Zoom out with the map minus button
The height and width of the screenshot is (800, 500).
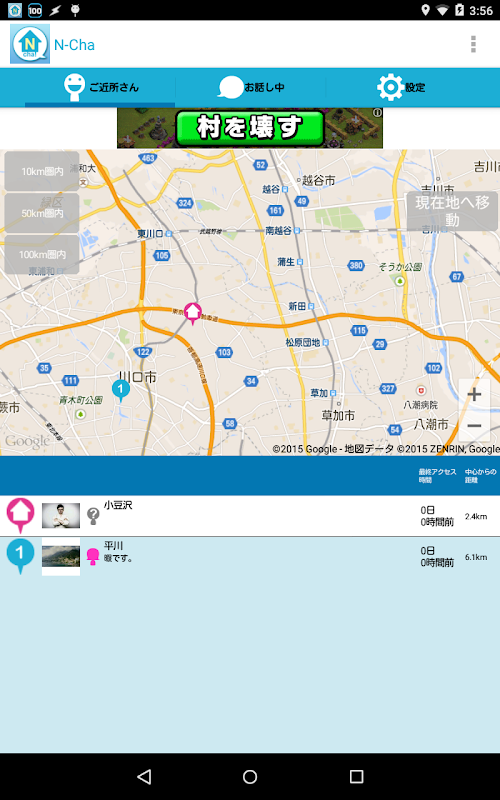click(474, 426)
